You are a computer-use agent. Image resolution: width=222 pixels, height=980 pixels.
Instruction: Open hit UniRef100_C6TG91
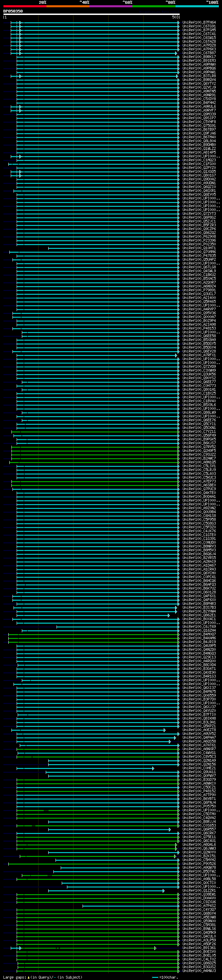pos(199,26)
